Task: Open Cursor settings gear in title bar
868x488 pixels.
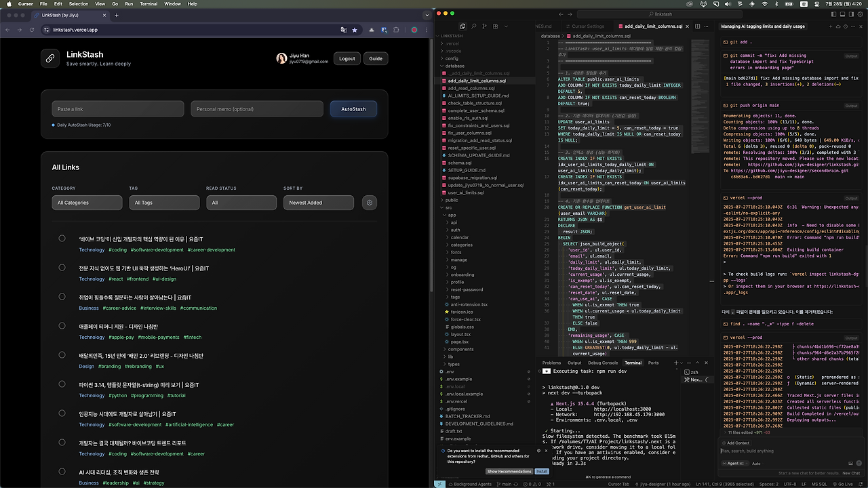Action: tap(860, 14)
